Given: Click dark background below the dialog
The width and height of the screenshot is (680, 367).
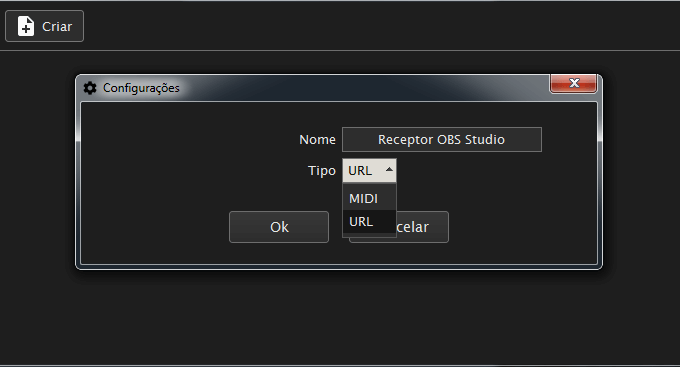Looking at the screenshot, I should 338,317.
